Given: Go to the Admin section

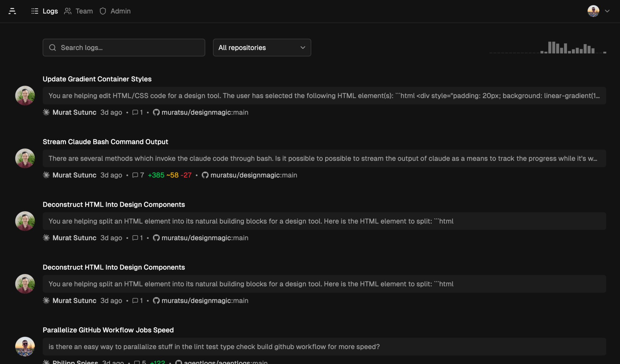Looking at the screenshot, I should 120,11.
